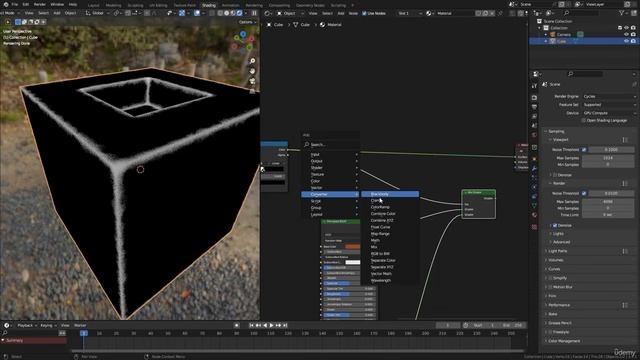The height and width of the screenshot is (360, 640).
Task: Play the animation in reverse
Action: pyautogui.click(x=265, y=325)
